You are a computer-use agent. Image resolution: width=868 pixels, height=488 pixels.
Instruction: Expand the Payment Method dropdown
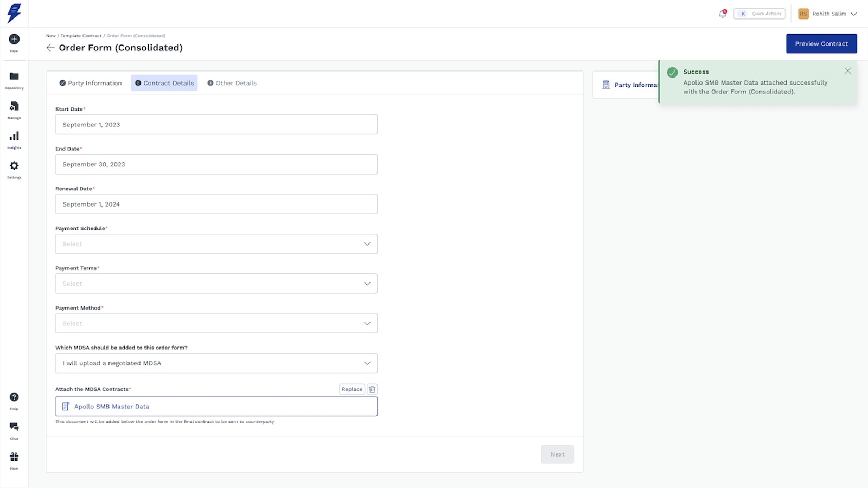(216, 324)
